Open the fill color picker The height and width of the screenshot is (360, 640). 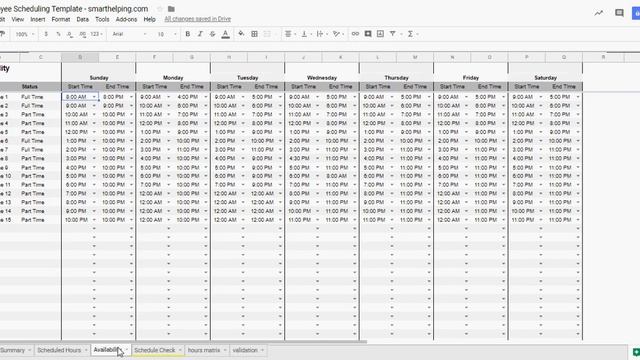tap(241, 34)
